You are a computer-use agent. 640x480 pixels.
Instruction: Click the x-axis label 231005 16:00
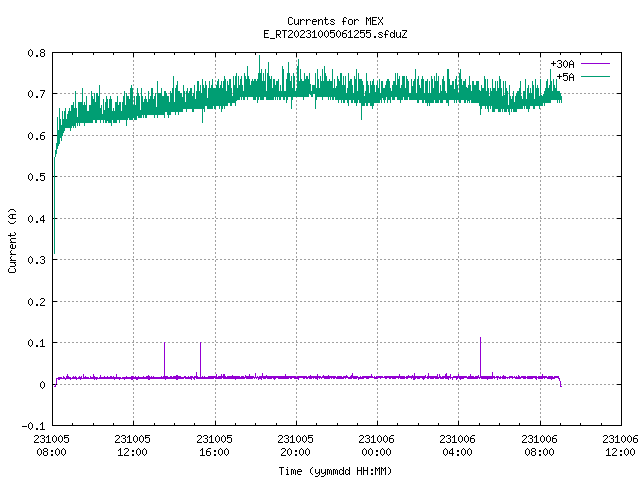point(214,445)
